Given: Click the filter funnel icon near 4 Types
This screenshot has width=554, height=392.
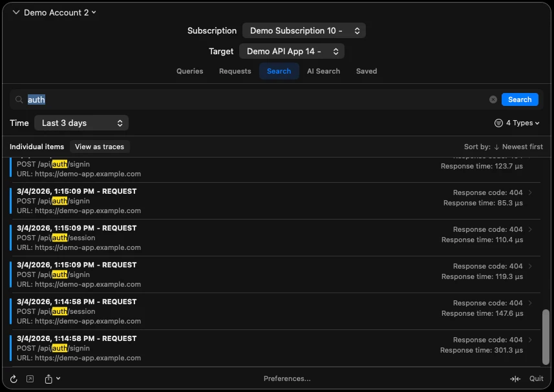Looking at the screenshot, I should [x=497, y=123].
